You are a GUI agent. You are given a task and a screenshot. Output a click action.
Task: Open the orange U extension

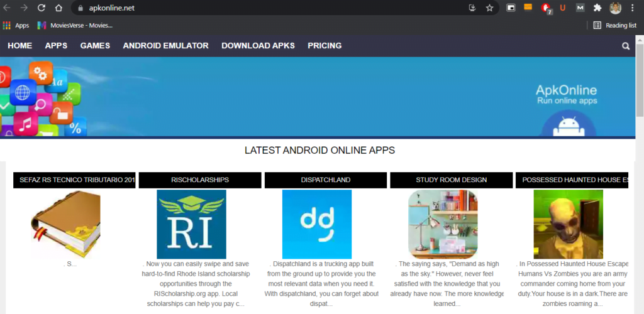[x=563, y=8]
